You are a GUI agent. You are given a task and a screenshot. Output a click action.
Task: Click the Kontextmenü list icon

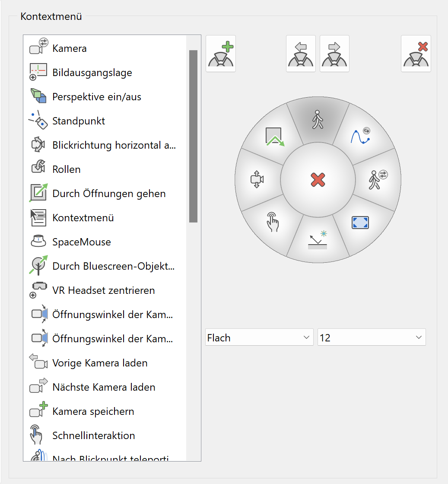(38, 217)
